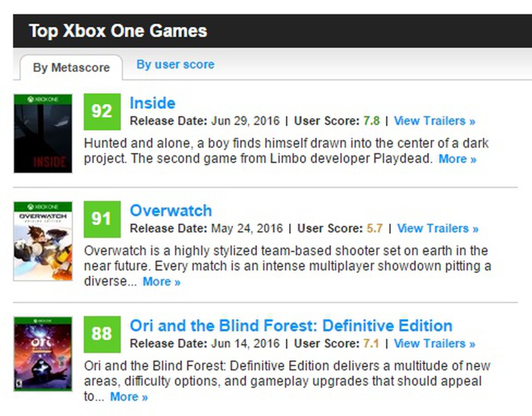Select the Ori and the Blind Forest cover
This screenshot has width=532, height=416.
[43, 354]
